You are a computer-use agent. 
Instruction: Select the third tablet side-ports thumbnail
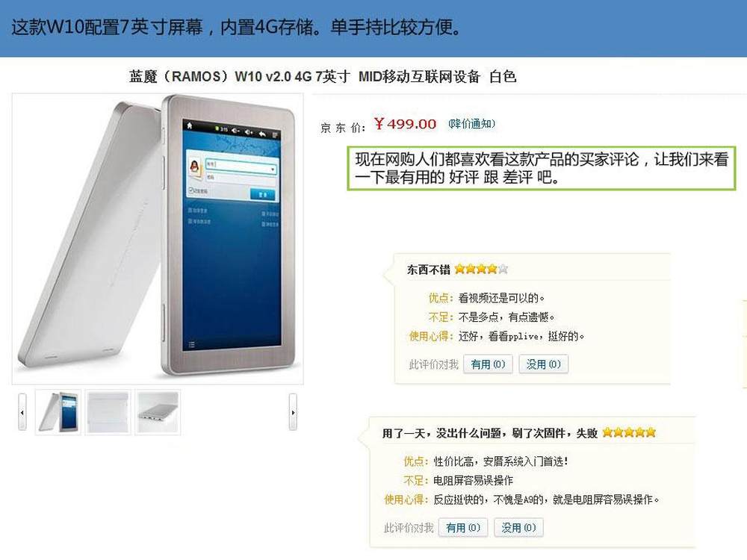coord(158,412)
